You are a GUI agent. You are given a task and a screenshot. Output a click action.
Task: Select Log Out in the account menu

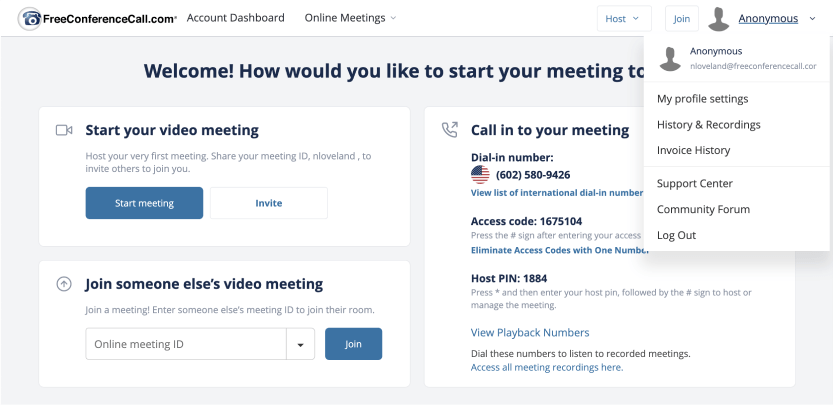tap(676, 235)
